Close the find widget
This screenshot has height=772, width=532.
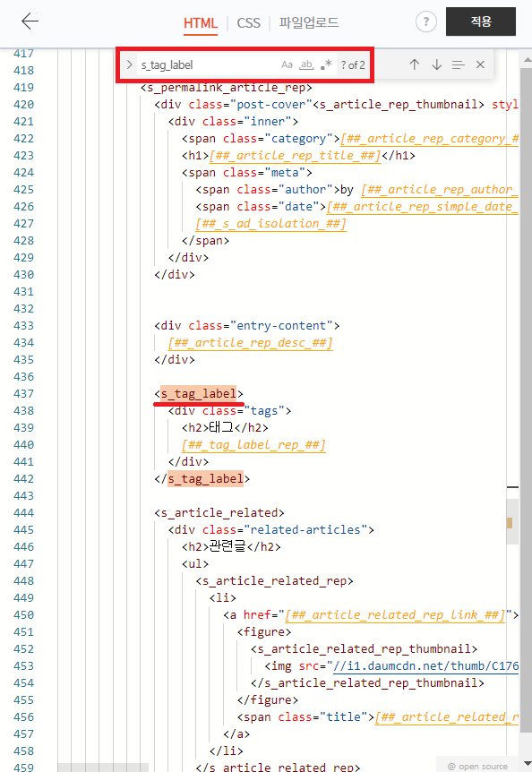click(480, 64)
